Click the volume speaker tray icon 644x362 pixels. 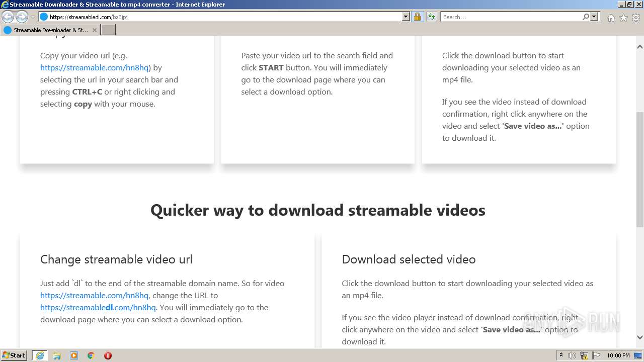click(x=572, y=355)
